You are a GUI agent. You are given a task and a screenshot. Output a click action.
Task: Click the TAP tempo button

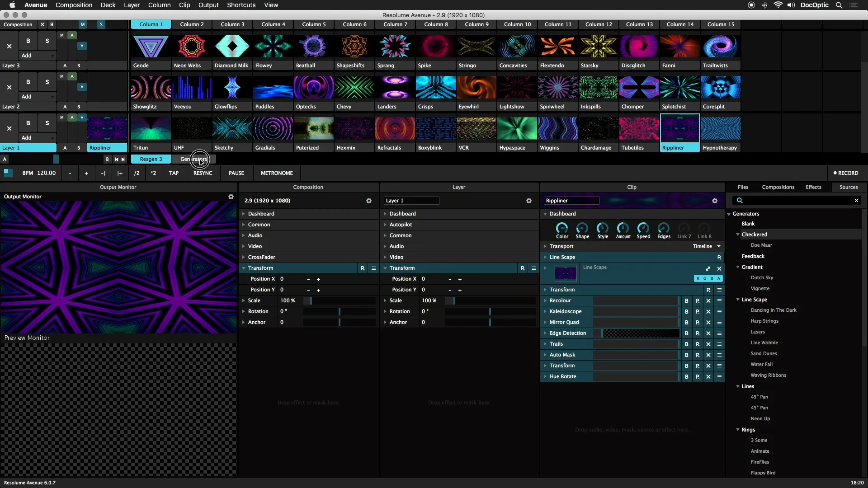click(174, 173)
